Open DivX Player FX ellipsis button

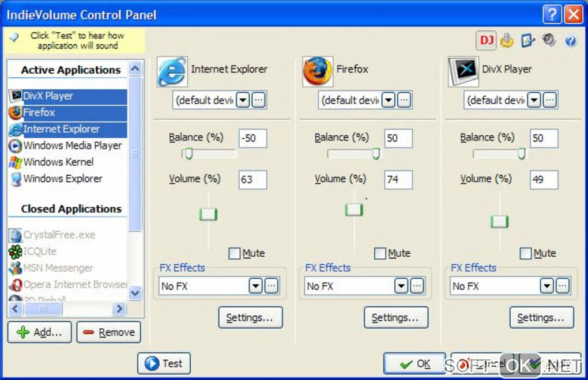[563, 286]
